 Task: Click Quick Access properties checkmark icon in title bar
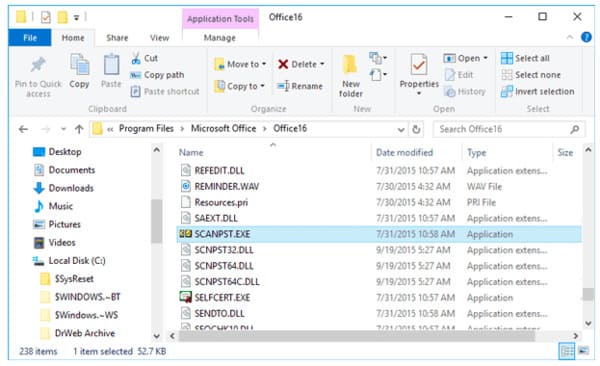(46, 17)
